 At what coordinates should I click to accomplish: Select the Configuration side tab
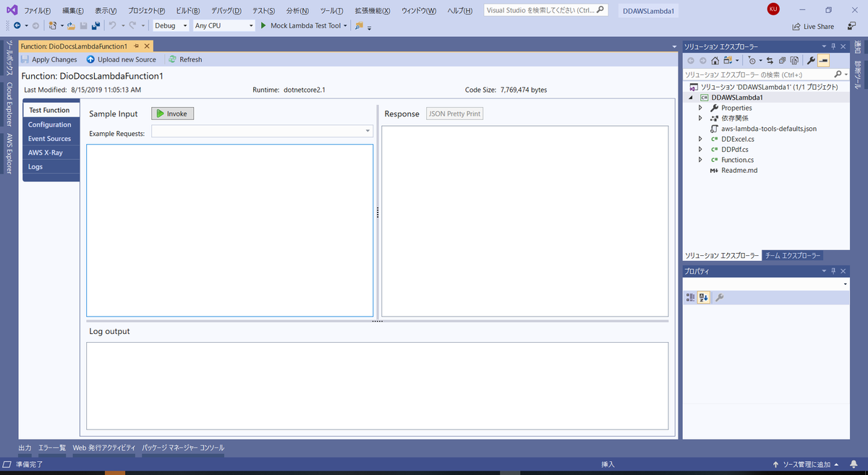[x=50, y=124]
